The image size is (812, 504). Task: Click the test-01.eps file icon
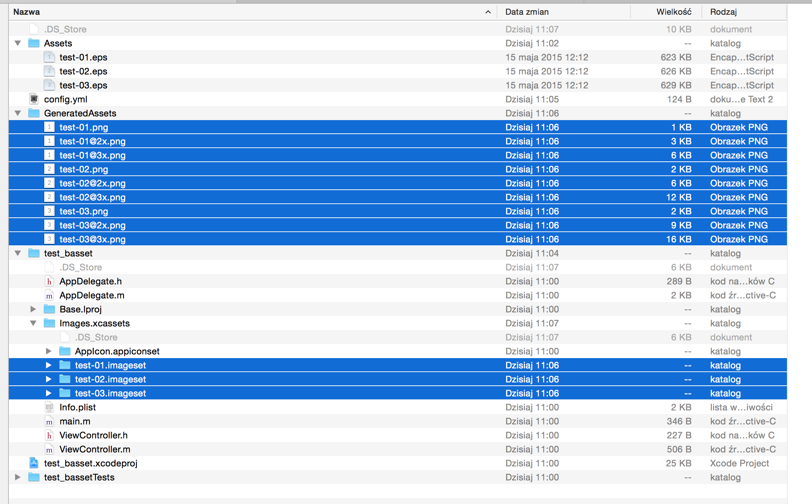click(49, 57)
